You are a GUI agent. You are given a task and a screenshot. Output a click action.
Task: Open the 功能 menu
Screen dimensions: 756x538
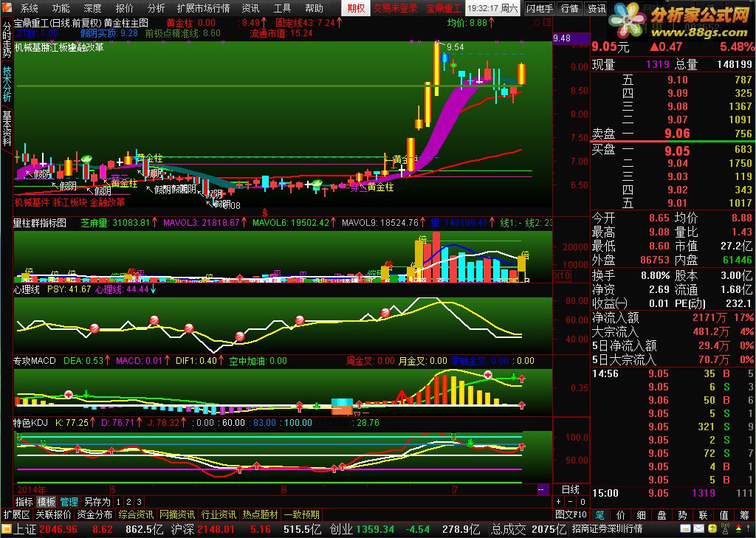pyautogui.click(x=61, y=8)
